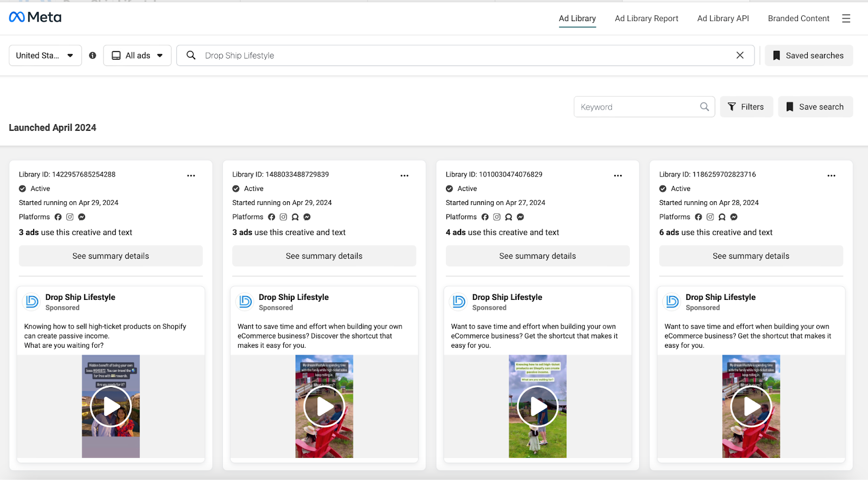
Task: Open the Meta logo homepage
Action: [35, 17]
